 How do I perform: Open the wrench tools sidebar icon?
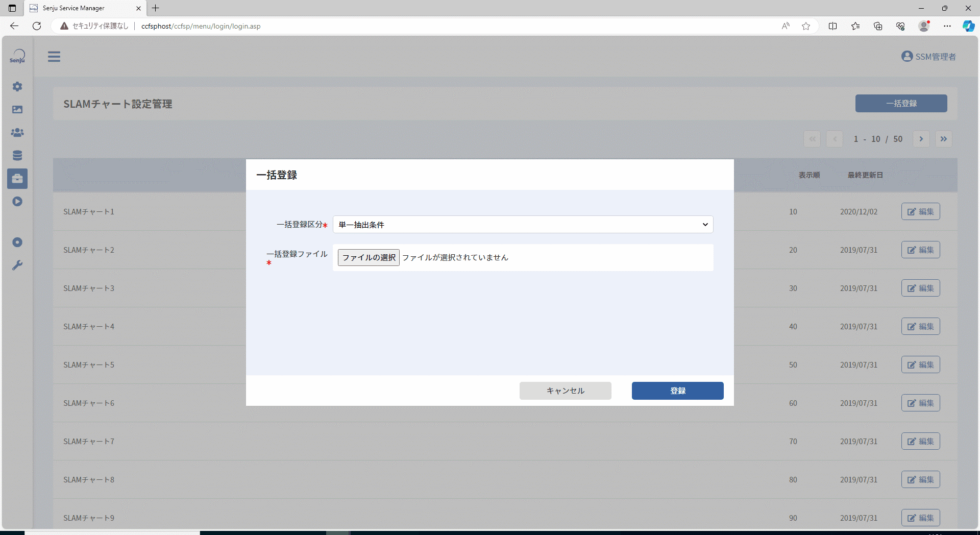(x=17, y=265)
